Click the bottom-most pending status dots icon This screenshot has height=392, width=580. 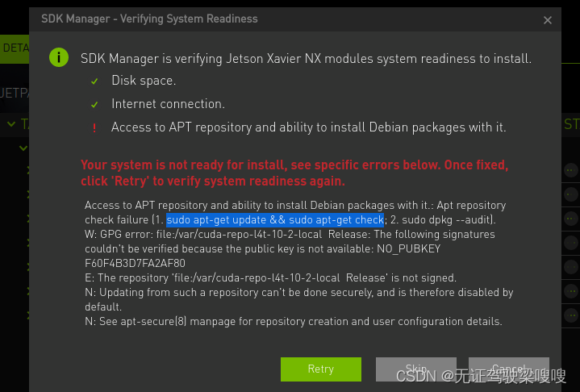click(571, 315)
